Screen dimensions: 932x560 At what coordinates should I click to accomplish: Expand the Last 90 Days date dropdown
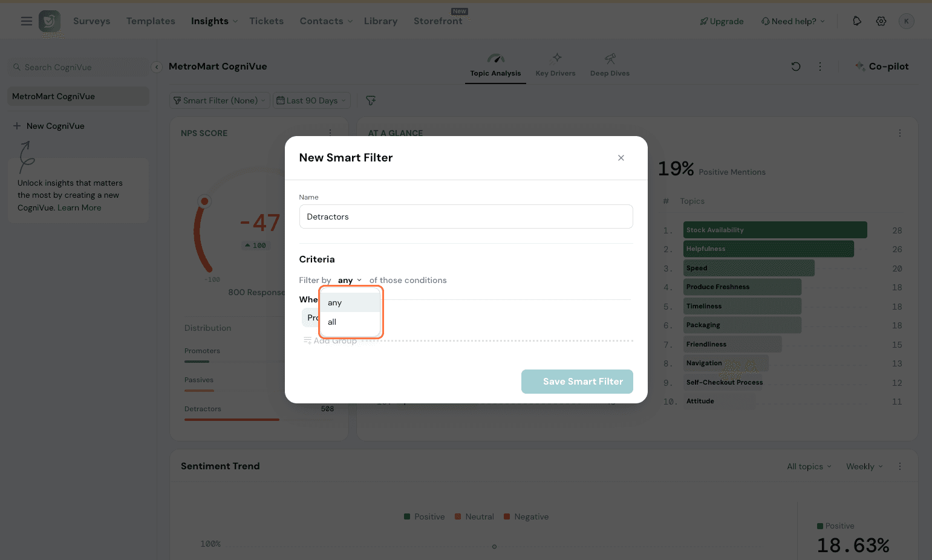(x=311, y=100)
